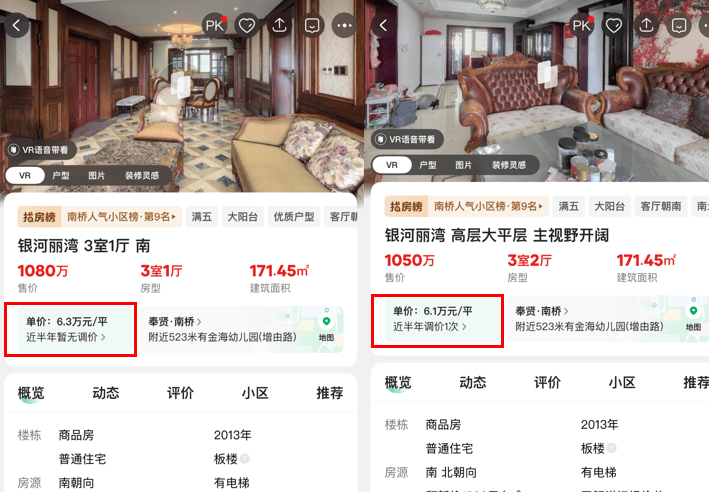Open PK compare on left listing
The height and width of the screenshot is (493, 709).
pyautogui.click(x=215, y=25)
